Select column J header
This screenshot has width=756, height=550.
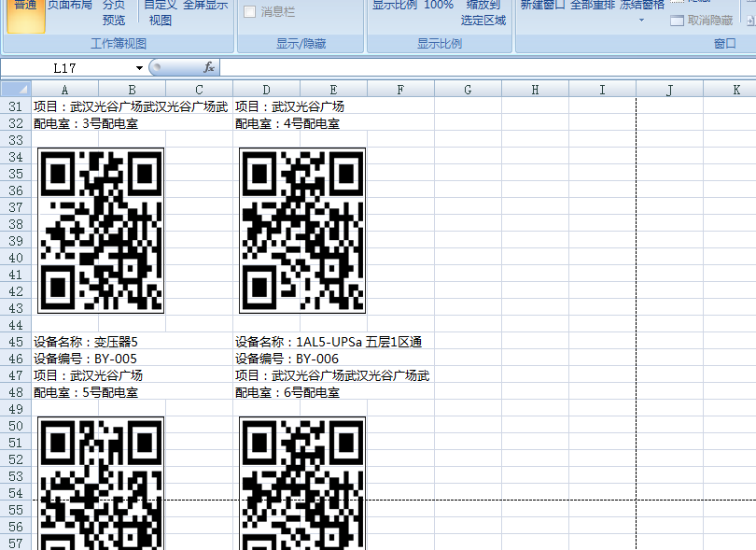pyautogui.click(x=670, y=90)
